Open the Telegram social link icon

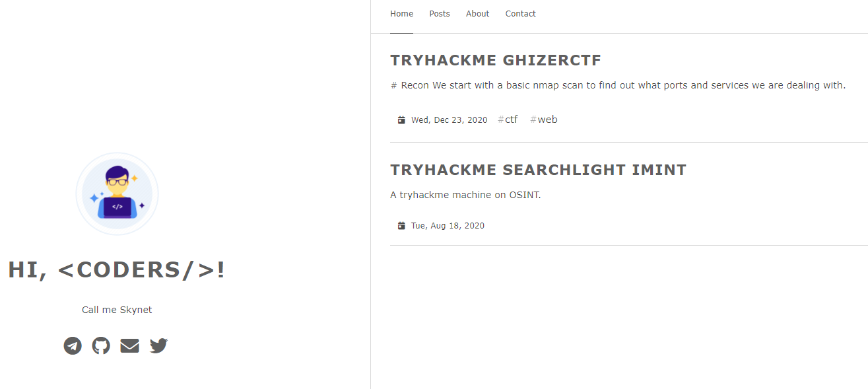point(73,345)
